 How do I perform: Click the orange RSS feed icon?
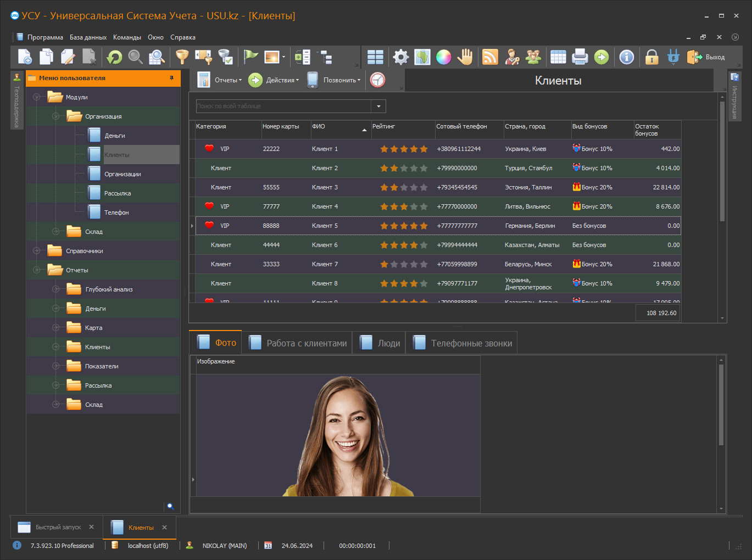(490, 57)
